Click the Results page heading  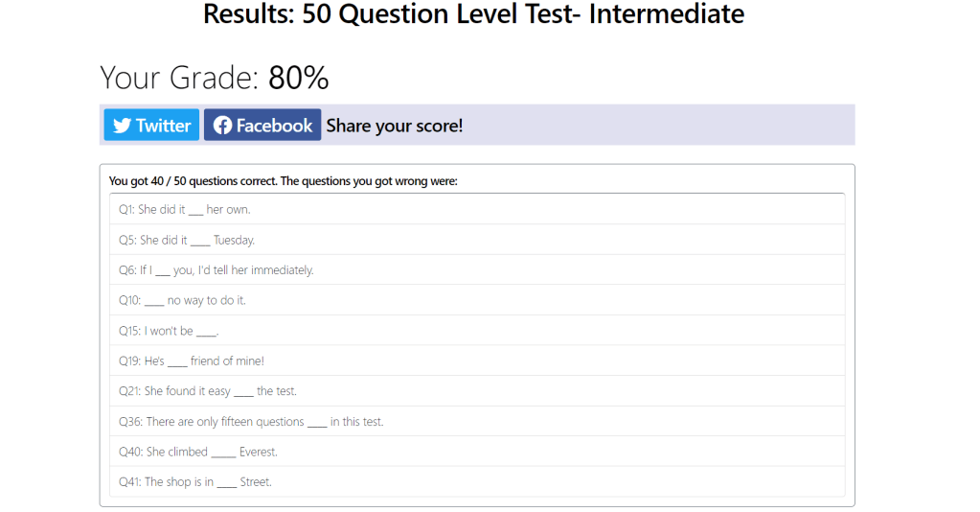point(473,14)
